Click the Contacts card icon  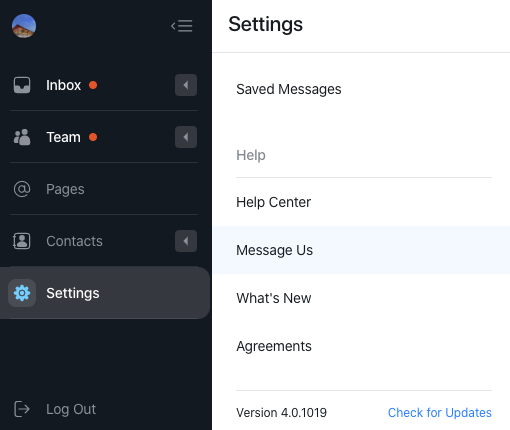tap(22, 241)
